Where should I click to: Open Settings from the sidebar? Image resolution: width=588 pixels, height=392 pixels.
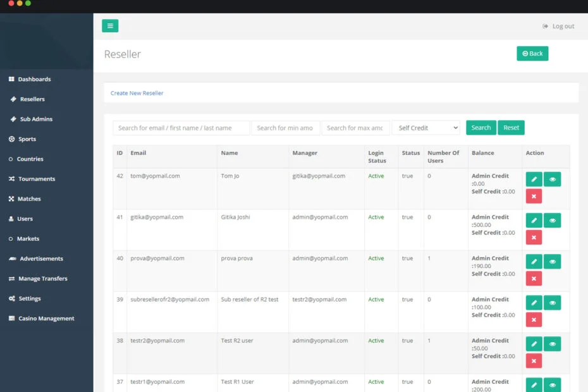click(x=25, y=298)
